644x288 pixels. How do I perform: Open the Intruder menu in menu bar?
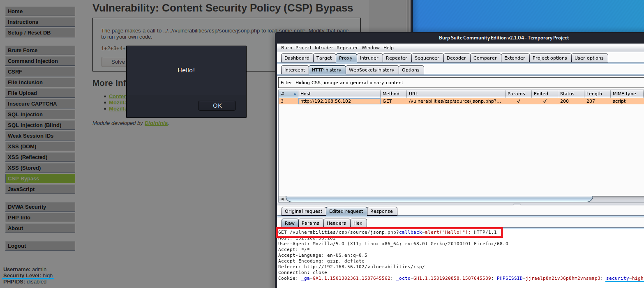324,48
